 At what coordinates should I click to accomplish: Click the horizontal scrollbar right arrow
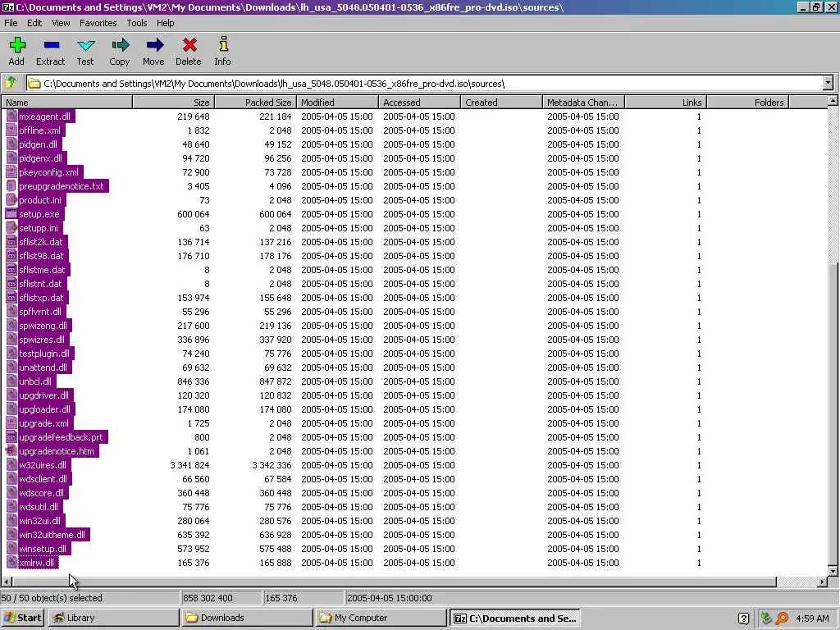[x=822, y=582]
